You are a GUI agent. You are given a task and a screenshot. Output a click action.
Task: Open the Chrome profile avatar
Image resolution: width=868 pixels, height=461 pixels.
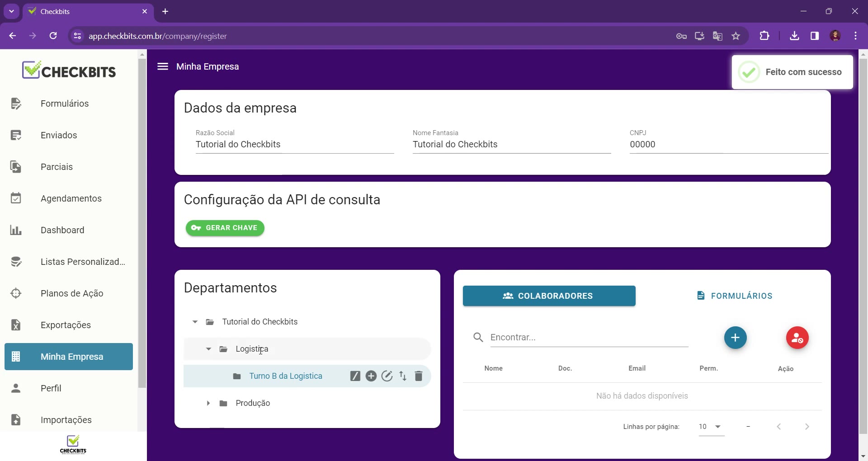click(x=835, y=36)
